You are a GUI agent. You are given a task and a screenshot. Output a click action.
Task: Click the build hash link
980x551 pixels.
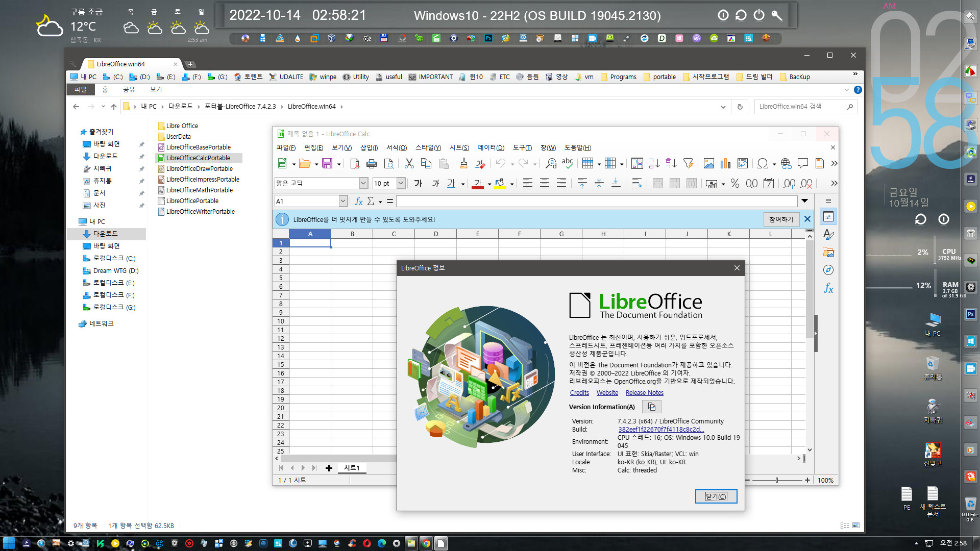tap(661, 430)
